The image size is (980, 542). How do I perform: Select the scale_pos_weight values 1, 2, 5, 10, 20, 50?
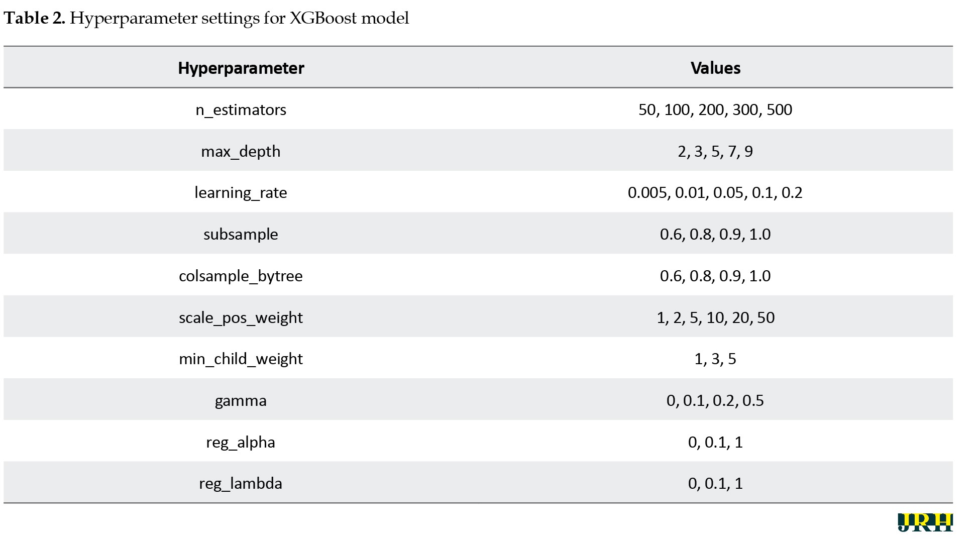[x=715, y=317]
